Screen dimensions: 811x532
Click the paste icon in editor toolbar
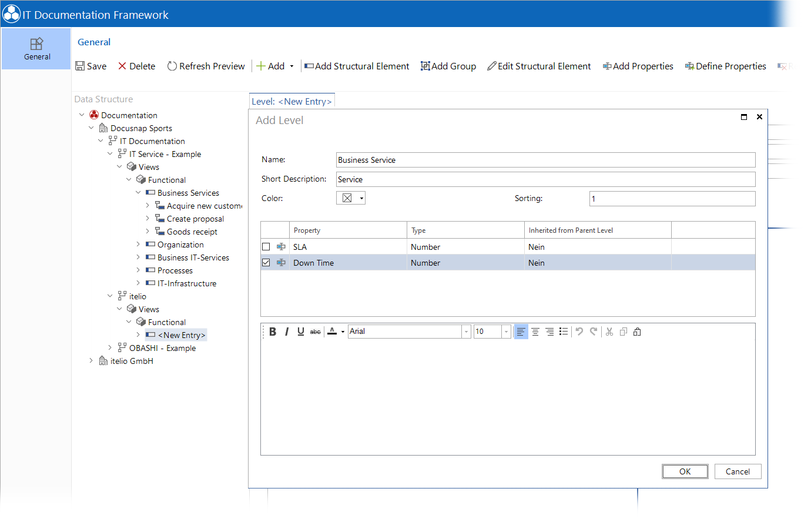click(637, 332)
